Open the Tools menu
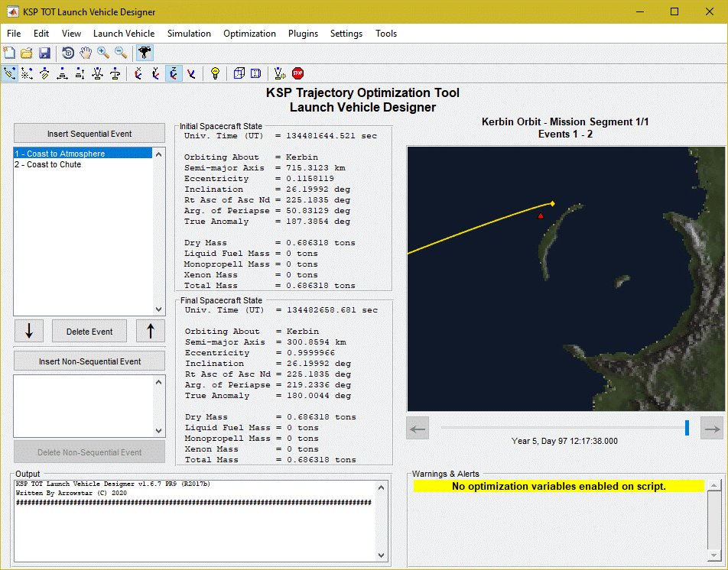Image resolution: width=728 pixels, height=570 pixels. point(386,34)
